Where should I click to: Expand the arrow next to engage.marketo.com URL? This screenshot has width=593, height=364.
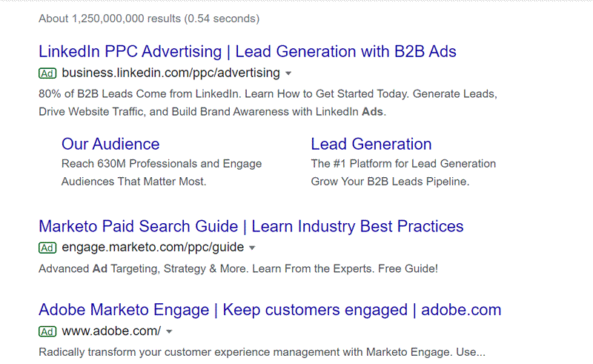coord(252,248)
